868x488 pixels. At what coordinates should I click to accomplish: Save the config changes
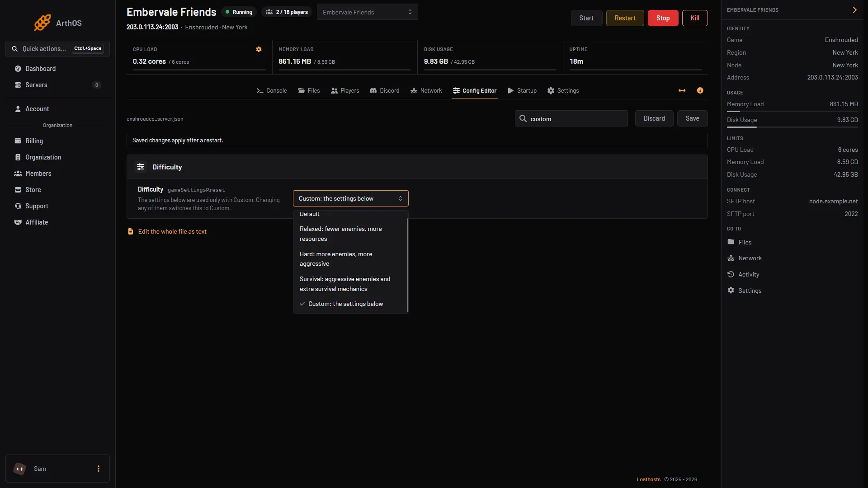(692, 118)
